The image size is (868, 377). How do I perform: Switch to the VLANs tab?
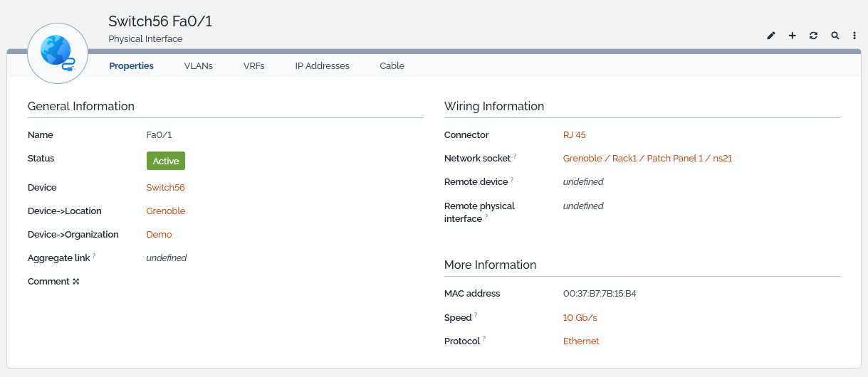(x=198, y=66)
